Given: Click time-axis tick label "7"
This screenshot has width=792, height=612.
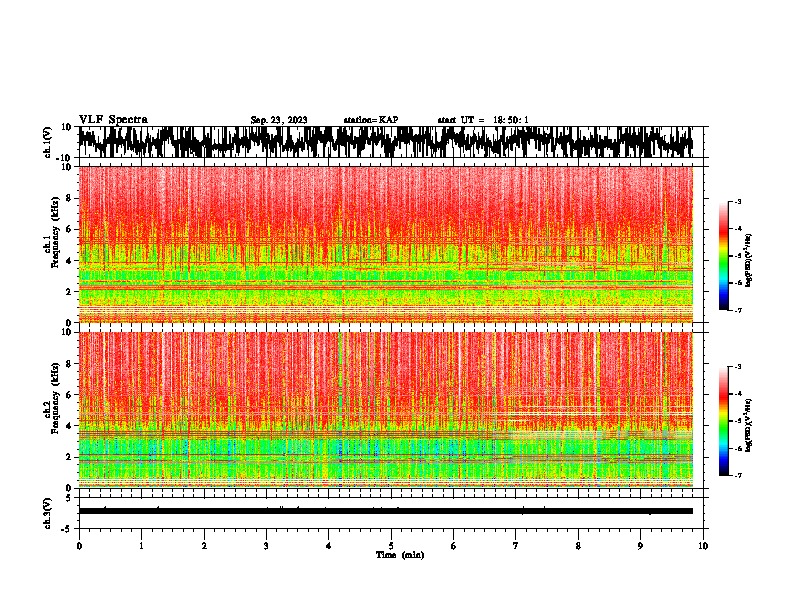Looking at the screenshot, I should point(516,546).
